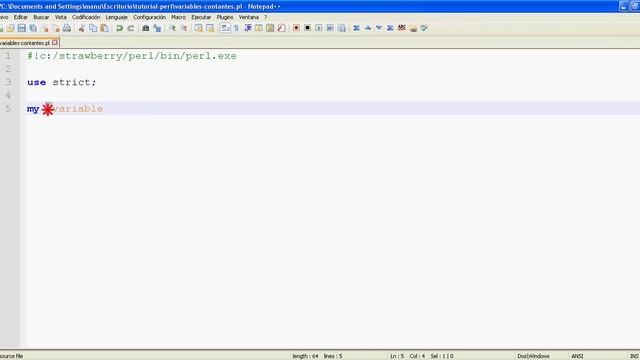Stop macro recording with the black square icon
640x360 pixels.
pyautogui.click(x=308, y=28)
